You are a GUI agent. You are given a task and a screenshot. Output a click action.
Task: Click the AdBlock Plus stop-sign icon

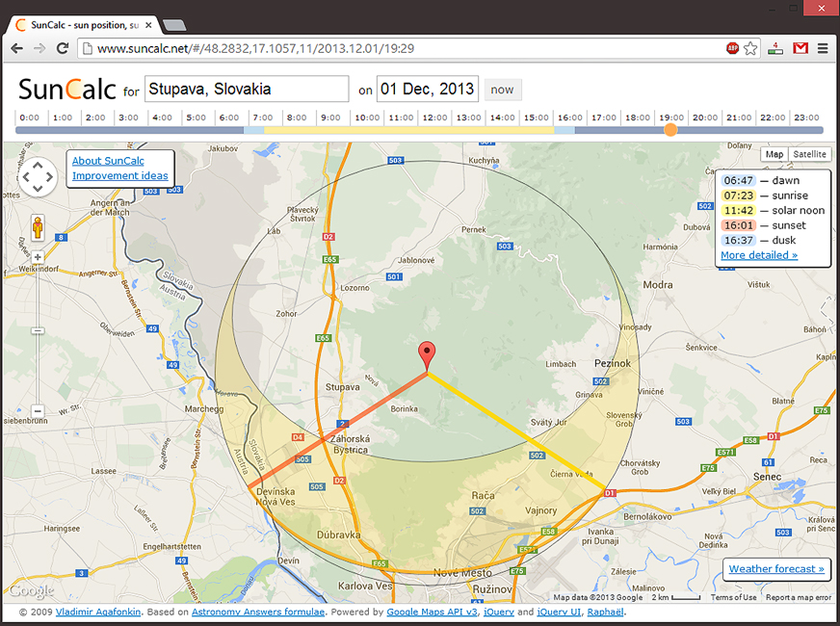point(732,48)
